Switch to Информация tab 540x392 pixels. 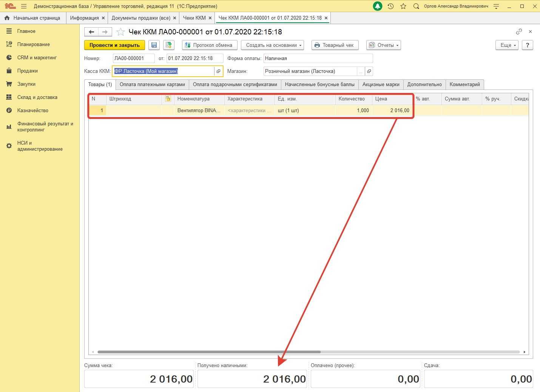[84, 18]
